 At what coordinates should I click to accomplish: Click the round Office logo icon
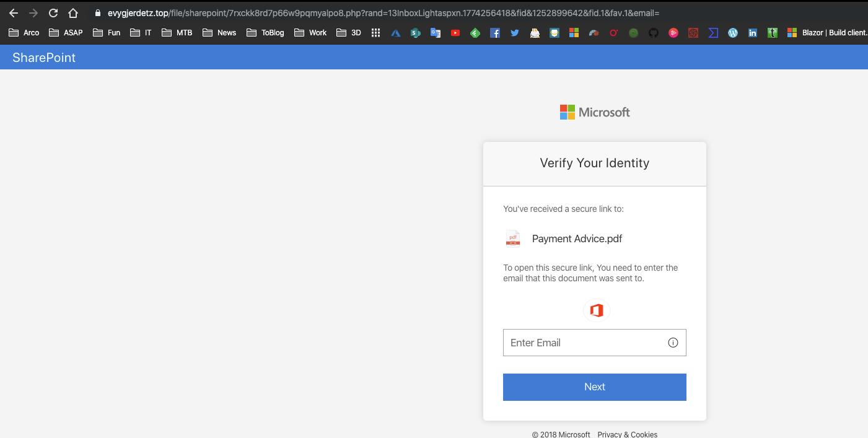pos(597,310)
